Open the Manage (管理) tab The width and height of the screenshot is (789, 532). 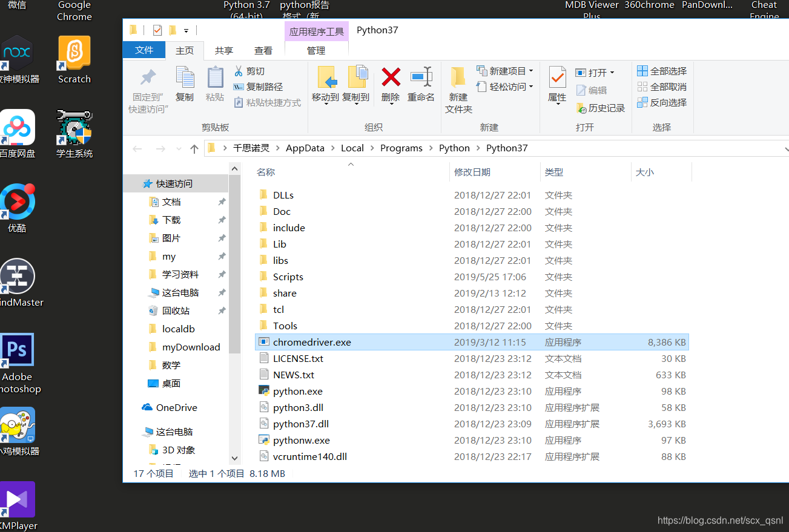click(316, 50)
